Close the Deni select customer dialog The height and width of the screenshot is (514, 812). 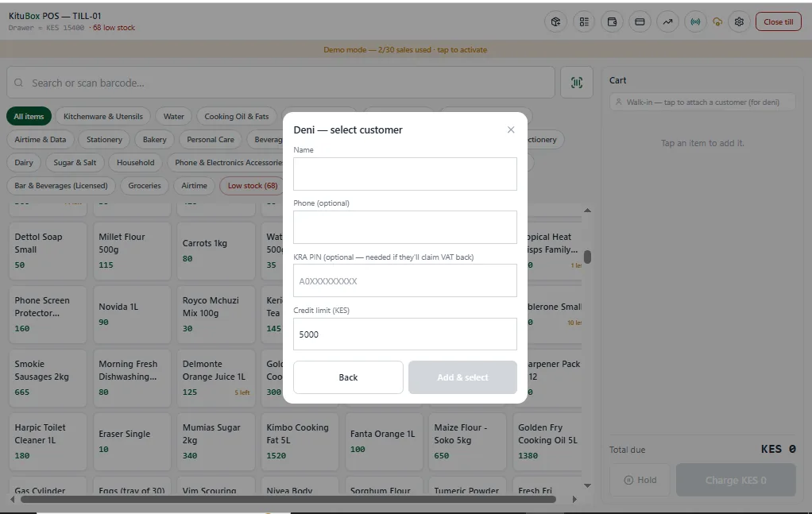click(x=511, y=130)
